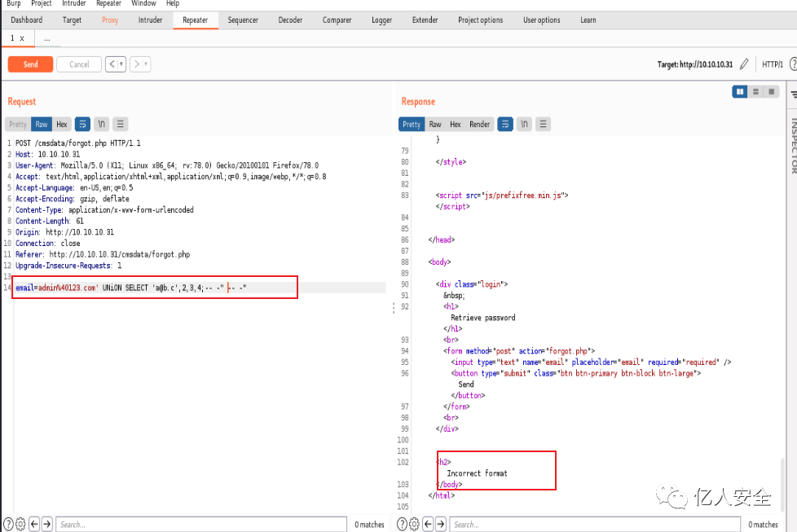Open the Help menu
Screen dimensions: 797x532
click(x=173, y=3)
